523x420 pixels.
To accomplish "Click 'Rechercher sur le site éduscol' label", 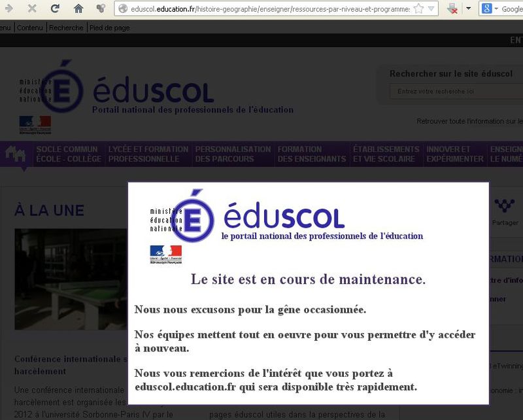I will (x=451, y=73).
